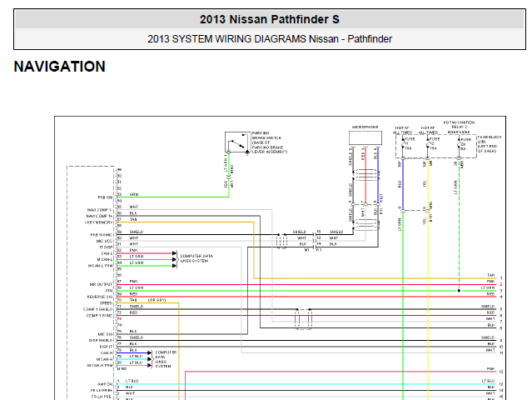Click the COMP 1 SHIELD pin label
The width and height of the screenshot is (532, 400).
[97, 309]
